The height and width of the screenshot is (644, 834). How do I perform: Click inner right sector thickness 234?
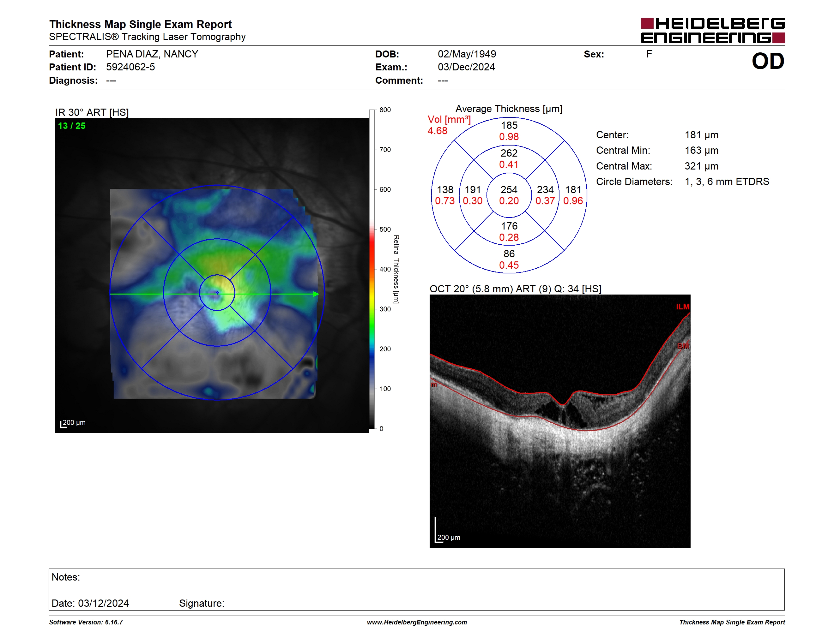[x=545, y=190]
